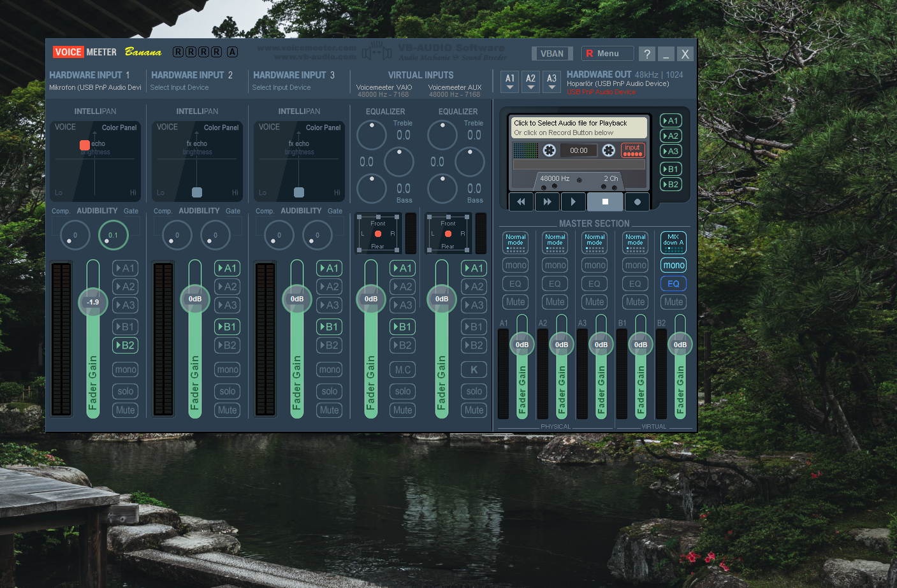The image size is (897, 588).
Task: Click the Front/Rear pan pad of Voicemeeter AUX
Action: tap(448, 233)
